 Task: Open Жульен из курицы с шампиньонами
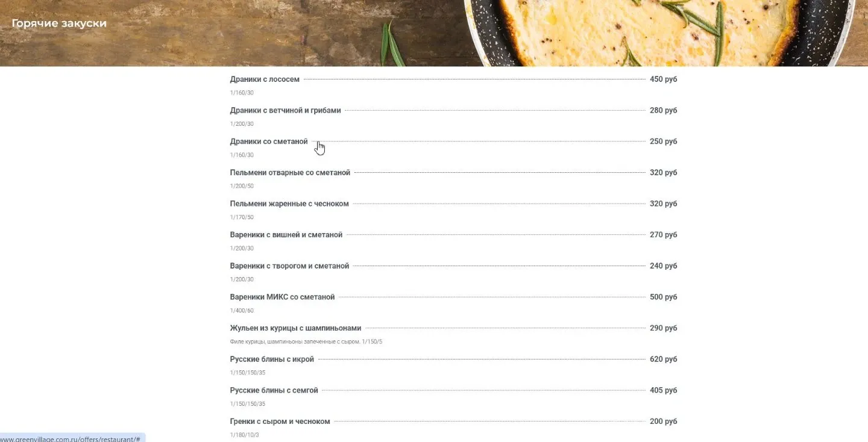click(295, 329)
